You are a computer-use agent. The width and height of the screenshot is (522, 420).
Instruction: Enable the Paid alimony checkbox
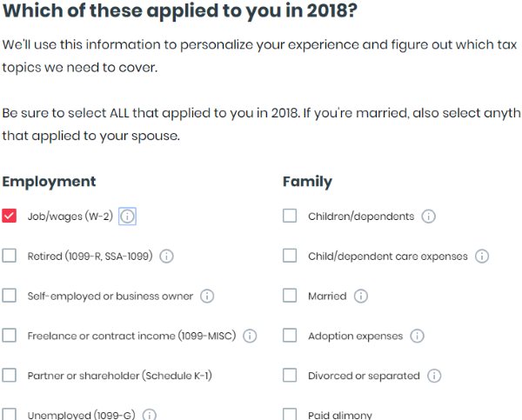tap(290, 415)
